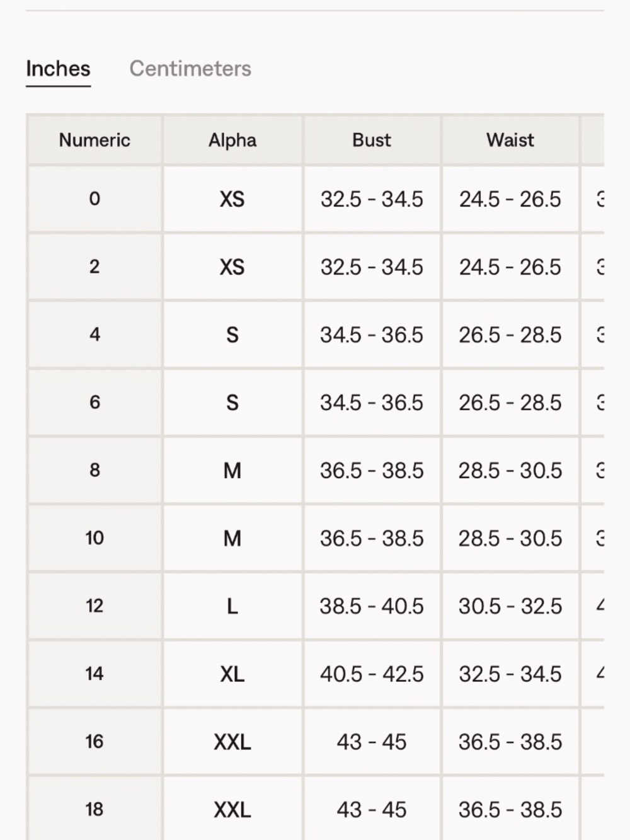Click waist 32.5 - 34.5 cell
Viewport: 630px width, 840px height.
pos(510,674)
